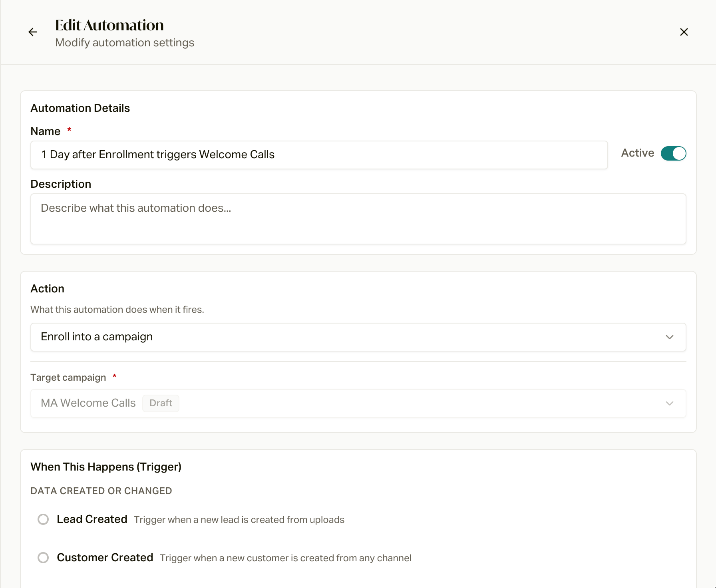Image resolution: width=716 pixels, height=588 pixels.
Task: Open the MA Welcome Calls target campaign dropdown
Action: [358, 403]
